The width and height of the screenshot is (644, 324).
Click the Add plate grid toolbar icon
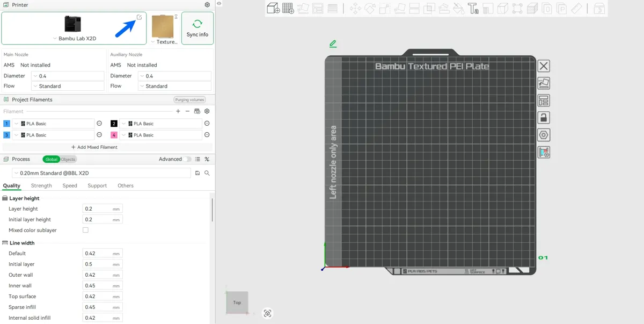(x=288, y=8)
